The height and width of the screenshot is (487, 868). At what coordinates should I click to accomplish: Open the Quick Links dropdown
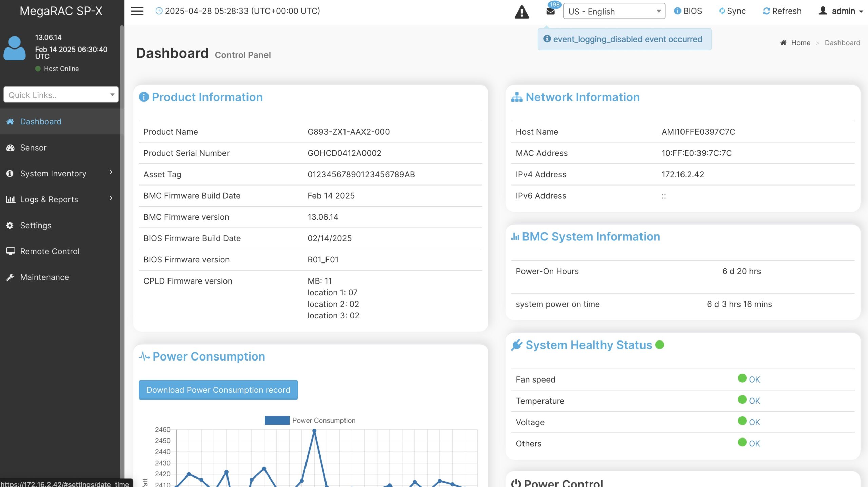click(61, 95)
